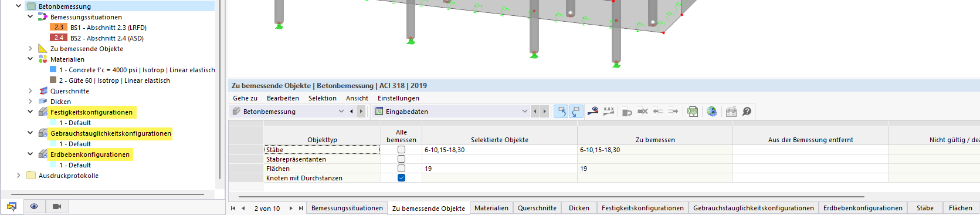
Task: Switch to the Bemessungssituationen tab
Action: [347, 208]
